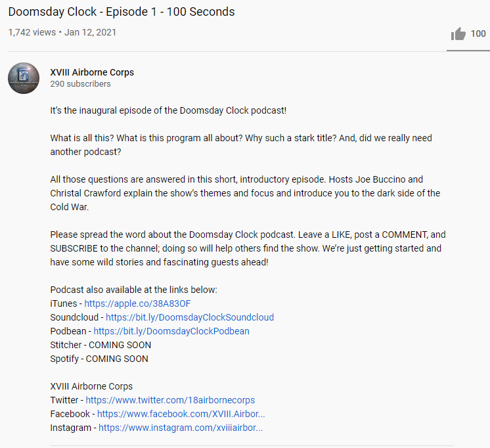
Task: Click the video title Doomsday Clock Episode 1
Action: coord(122,12)
